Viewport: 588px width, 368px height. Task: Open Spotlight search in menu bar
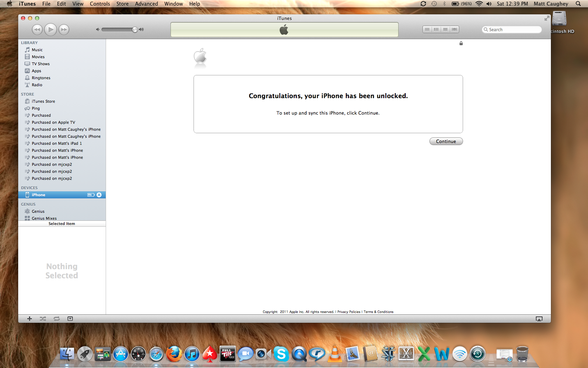point(578,4)
